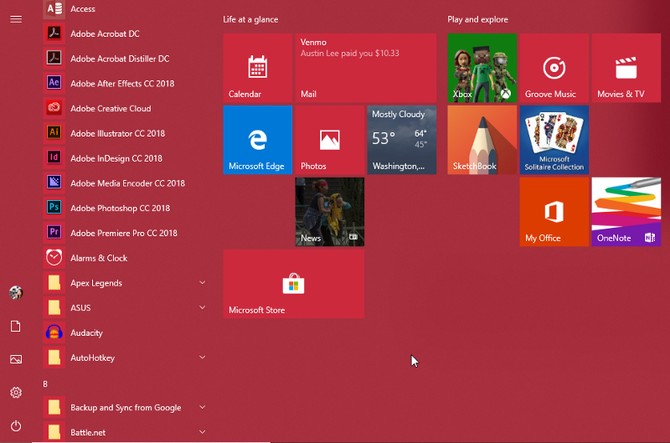This screenshot has width=670, height=443.
Task: Click the letter B section header
Action: tap(46, 383)
